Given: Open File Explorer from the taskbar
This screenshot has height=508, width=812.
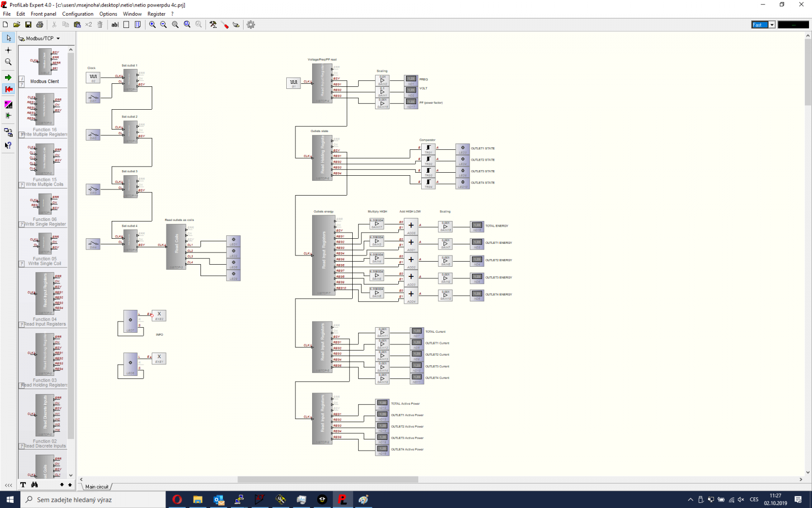Looking at the screenshot, I should click(x=198, y=499).
